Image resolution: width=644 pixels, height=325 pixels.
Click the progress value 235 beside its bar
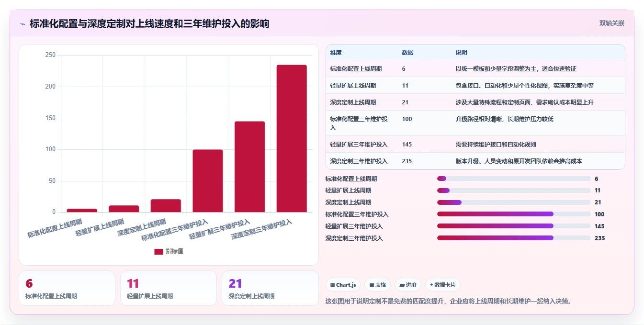point(599,238)
